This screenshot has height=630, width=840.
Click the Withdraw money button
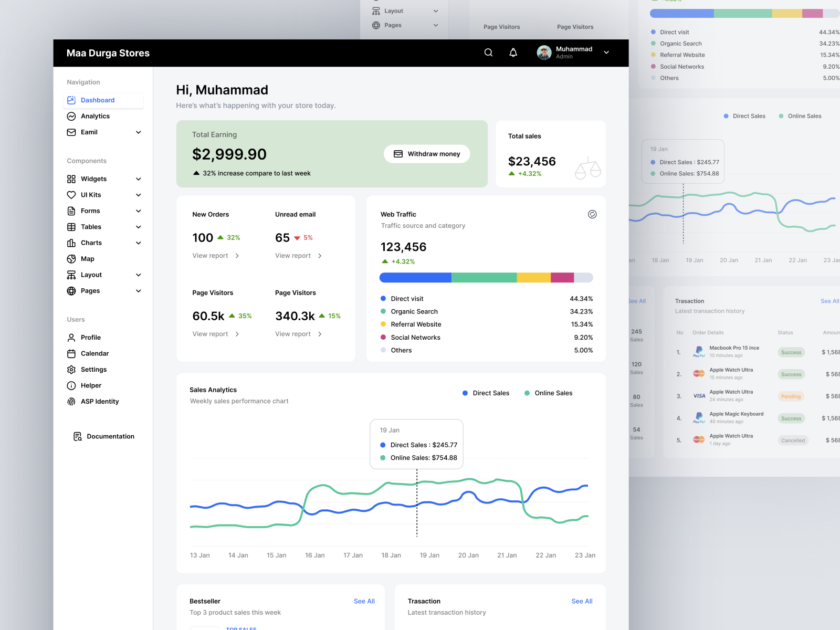point(427,154)
